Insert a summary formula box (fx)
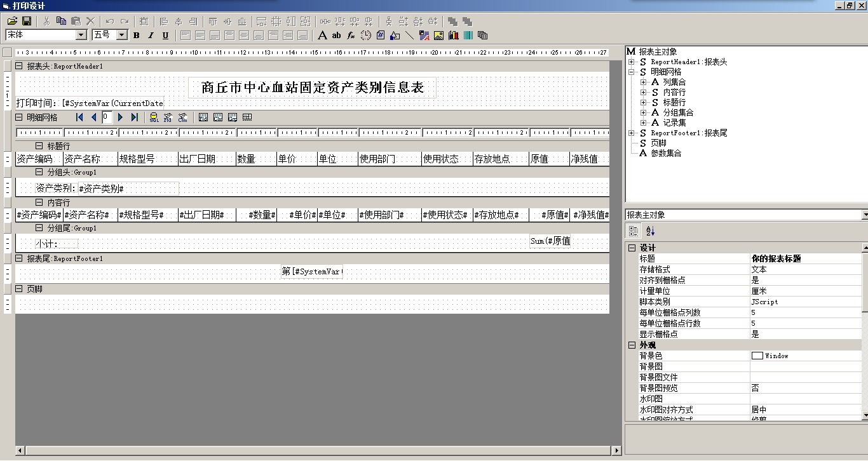The width and height of the screenshot is (868, 461). click(351, 36)
